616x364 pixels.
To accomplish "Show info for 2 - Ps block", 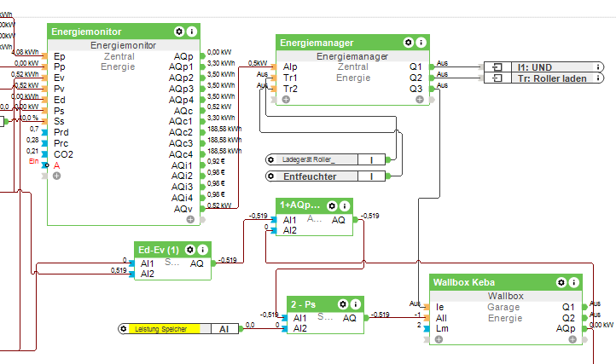I will coord(356,304).
